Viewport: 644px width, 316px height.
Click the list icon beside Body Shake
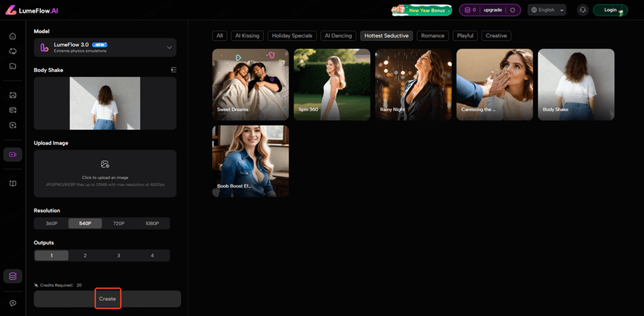pos(174,70)
